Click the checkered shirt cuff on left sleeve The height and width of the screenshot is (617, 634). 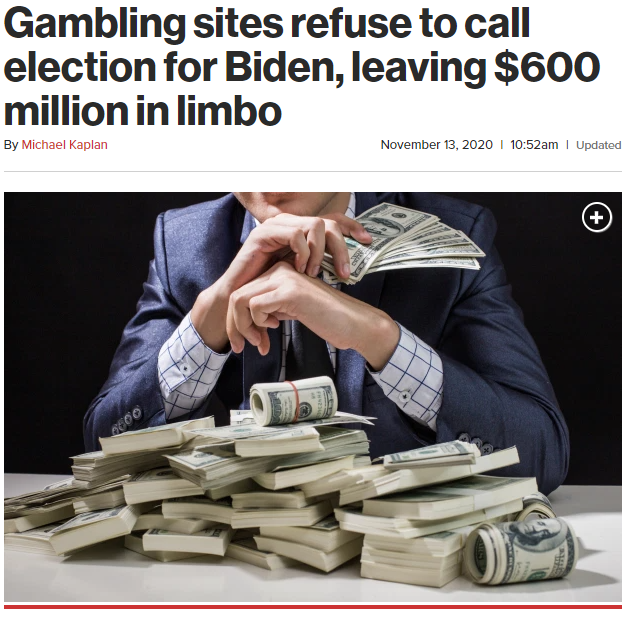190,364
